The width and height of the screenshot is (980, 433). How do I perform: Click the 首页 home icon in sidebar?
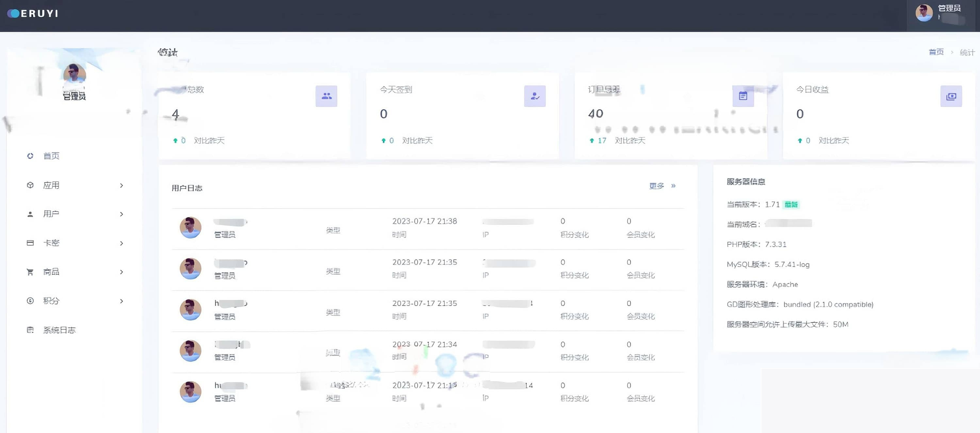(30, 156)
